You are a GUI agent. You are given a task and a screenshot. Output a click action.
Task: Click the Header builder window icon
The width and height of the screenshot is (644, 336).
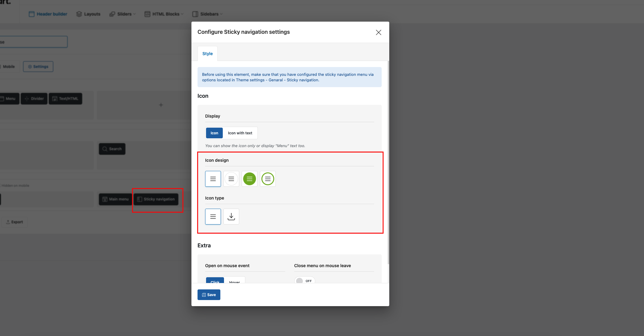click(32, 14)
